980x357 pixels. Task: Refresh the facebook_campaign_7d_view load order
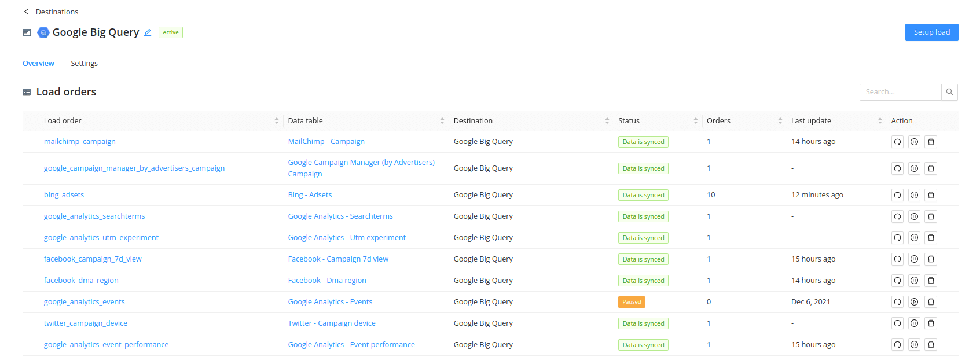(897, 259)
